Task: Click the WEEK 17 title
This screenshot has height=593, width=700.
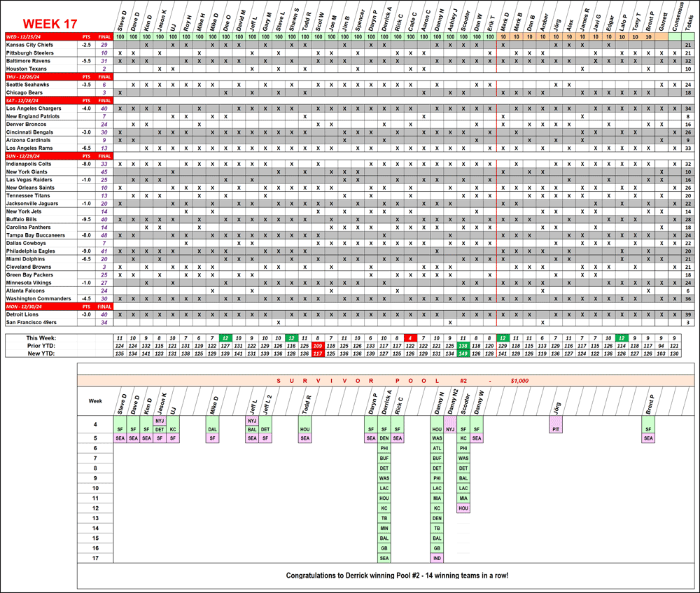Action: tap(50, 24)
